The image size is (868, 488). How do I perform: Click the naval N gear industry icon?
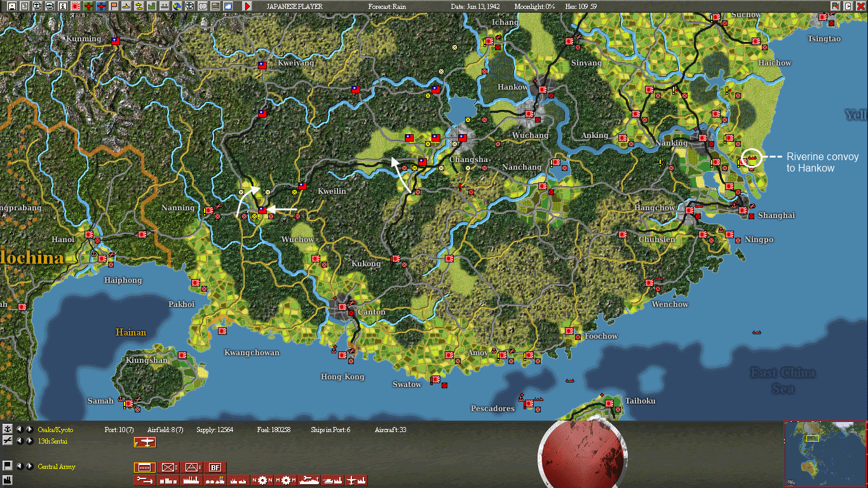(x=262, y=480)
